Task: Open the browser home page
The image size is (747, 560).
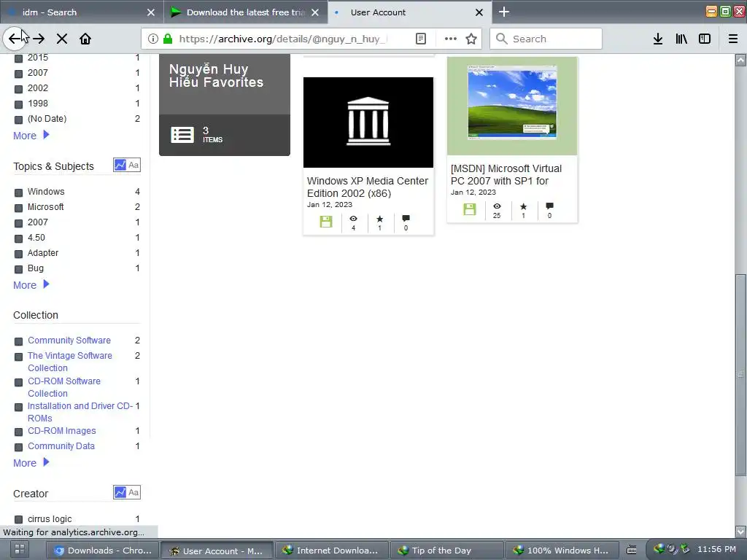Action: coord(85,39)
